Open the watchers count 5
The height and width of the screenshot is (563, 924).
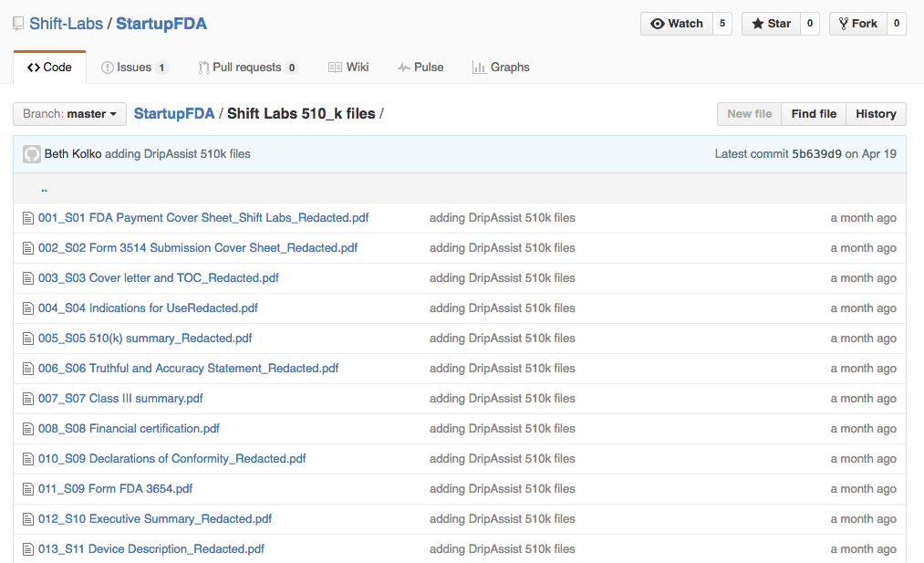coord(722,24)
